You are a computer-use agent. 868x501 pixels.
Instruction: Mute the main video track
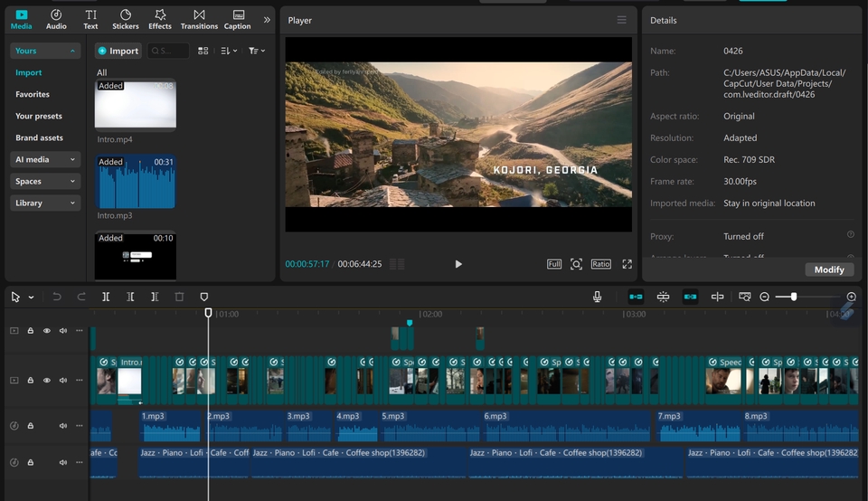(x=63, y=381)
